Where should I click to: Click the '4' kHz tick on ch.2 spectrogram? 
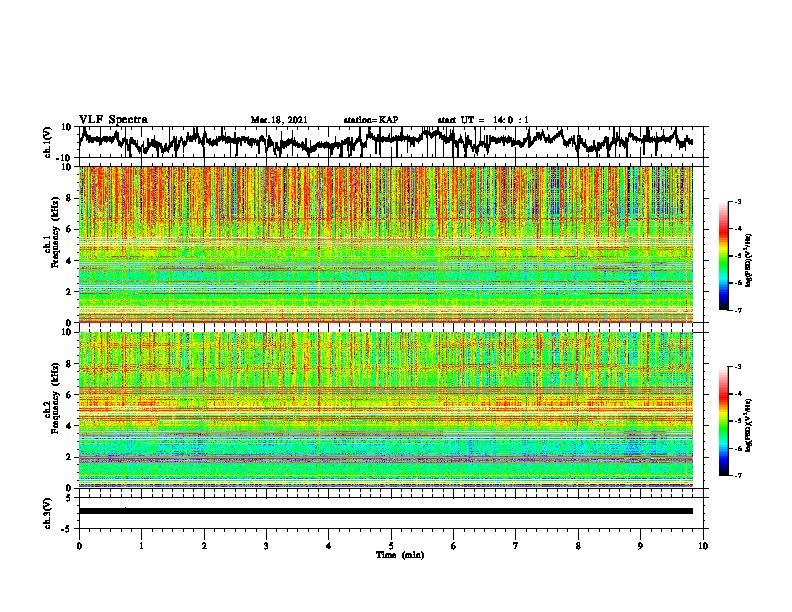click(70, 426)
